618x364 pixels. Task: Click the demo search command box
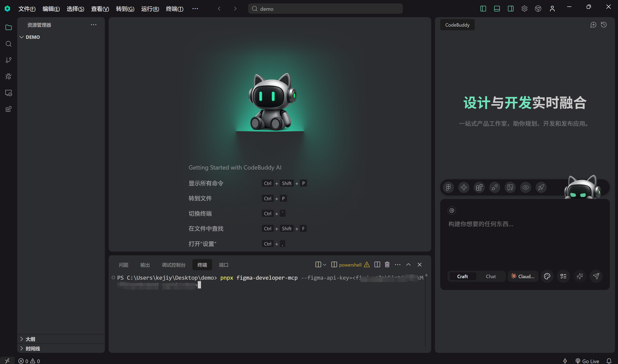click(x=325, y=9)
